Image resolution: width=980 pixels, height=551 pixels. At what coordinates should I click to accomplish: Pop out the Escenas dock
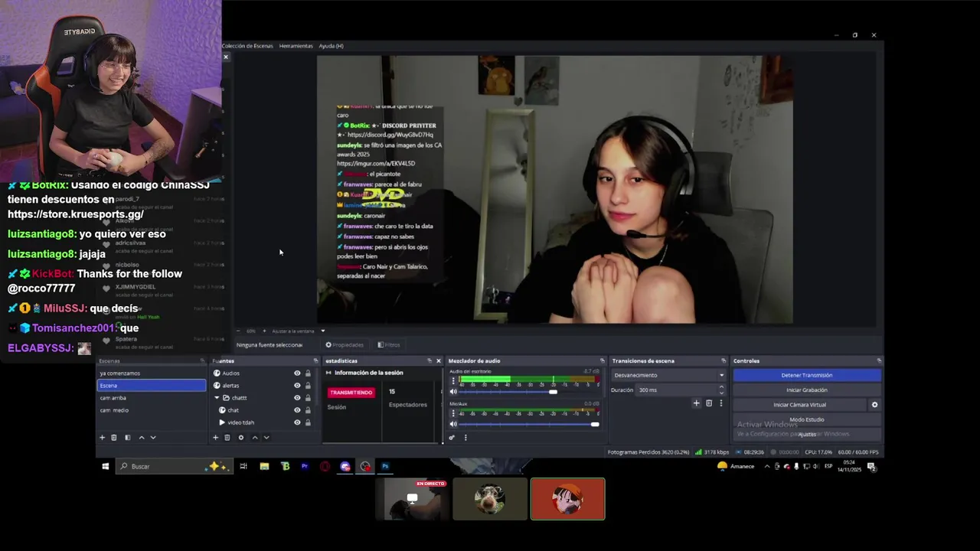[x=202, y=360]
